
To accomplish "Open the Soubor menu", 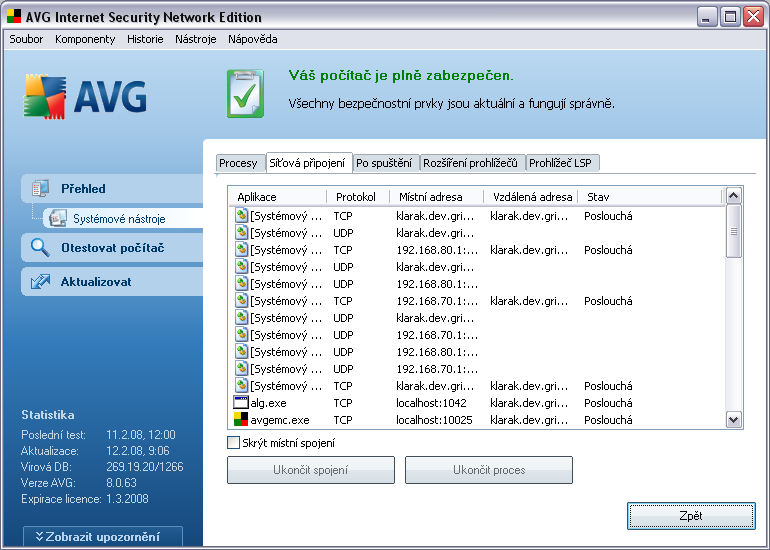I will pyautogui.click(x=26, y=39).
